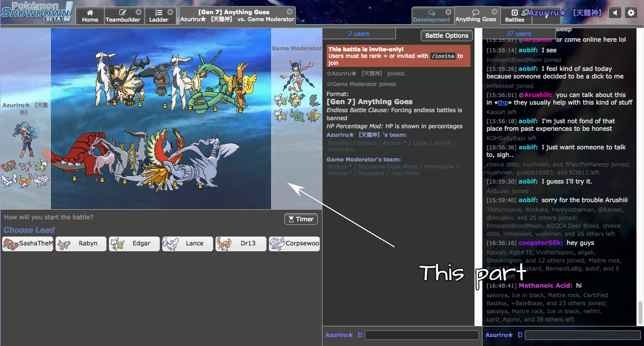
Task: Focus the battle chat message input
Action: (x=422, y=335)
